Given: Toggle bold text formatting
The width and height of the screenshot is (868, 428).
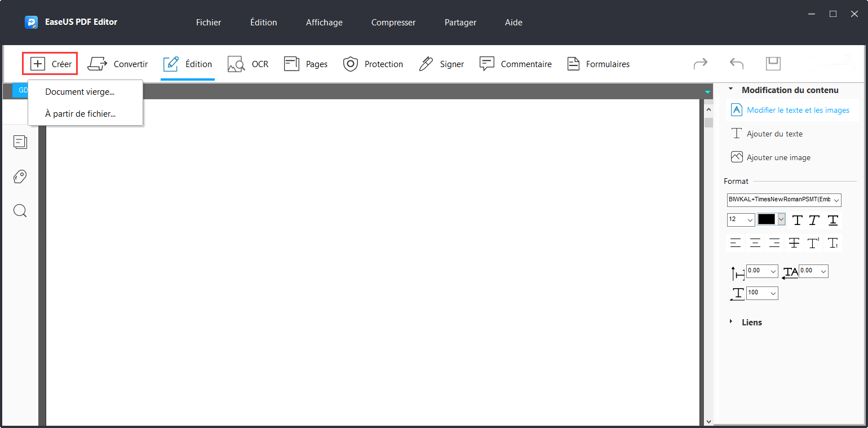Looking at the screenshot, I should pos(797,220).
